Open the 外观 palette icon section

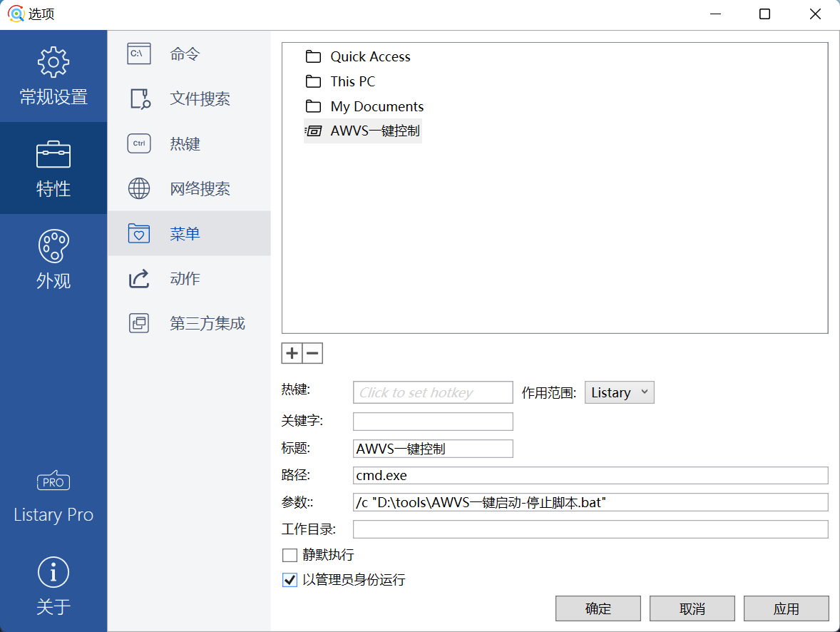pos(53,246)
